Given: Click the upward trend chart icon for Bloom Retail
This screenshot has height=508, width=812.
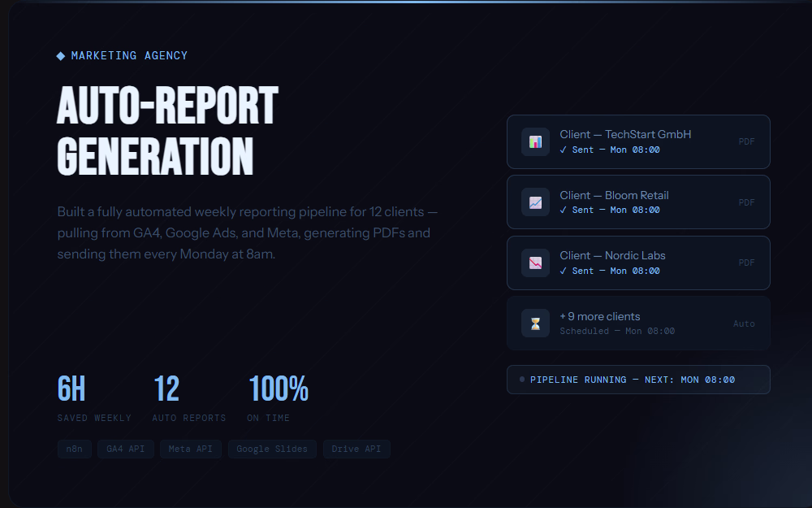Looking at the screenshot, I should [x=535, y=202].
